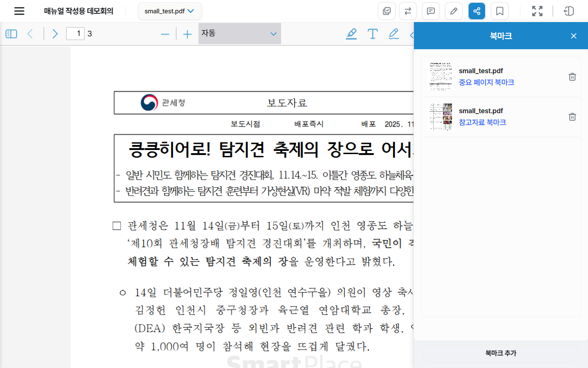Go to previous PDF page
Viewport: 588px width, 368px height.
pos(30,34)
